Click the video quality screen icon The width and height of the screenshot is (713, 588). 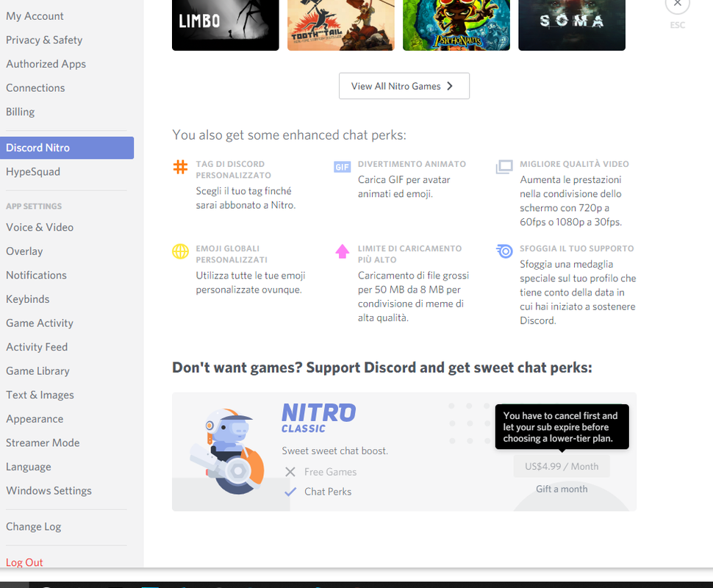tap(504, 167)
